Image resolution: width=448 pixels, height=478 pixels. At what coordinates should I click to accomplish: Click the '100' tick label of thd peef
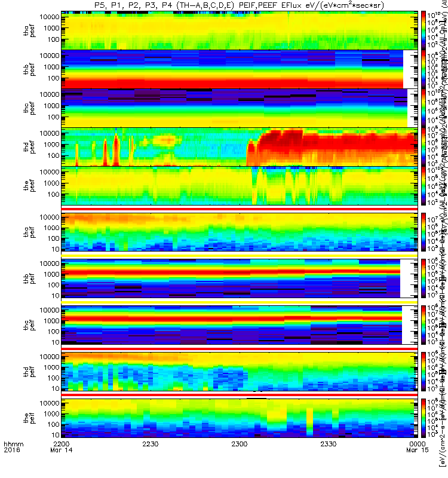[53, 156]
